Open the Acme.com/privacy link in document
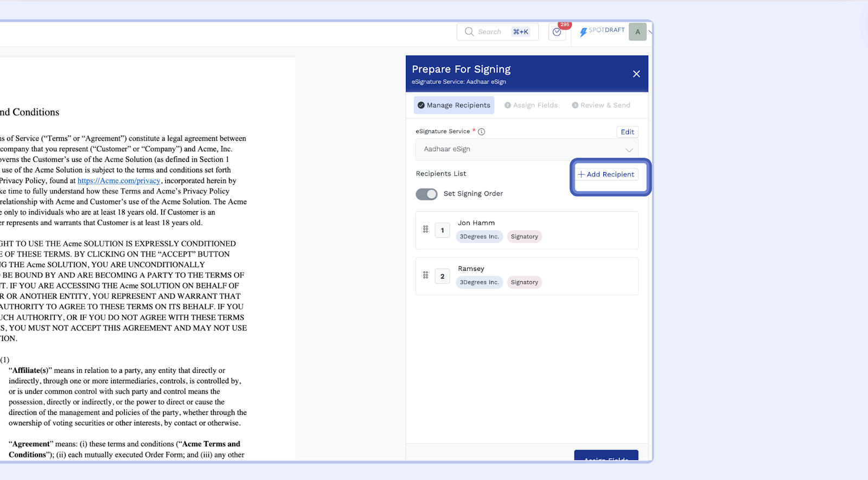Screen dimensions: 868x480 tap(119, 181)
